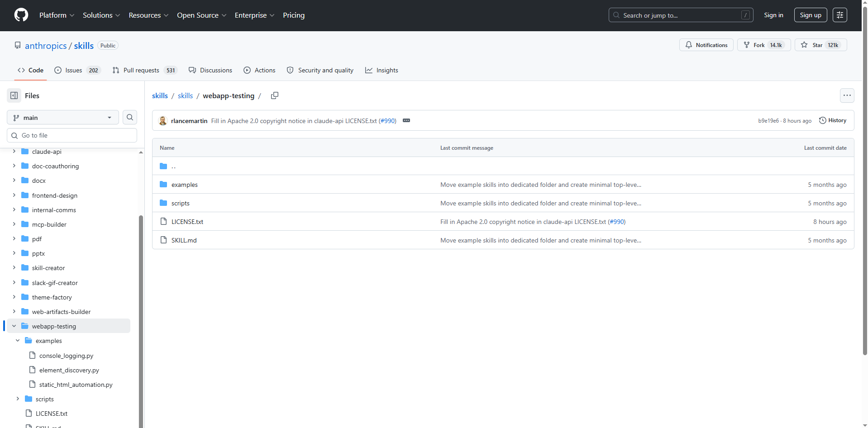
Task: View the commit History
Action: click(x=833, y=120)
